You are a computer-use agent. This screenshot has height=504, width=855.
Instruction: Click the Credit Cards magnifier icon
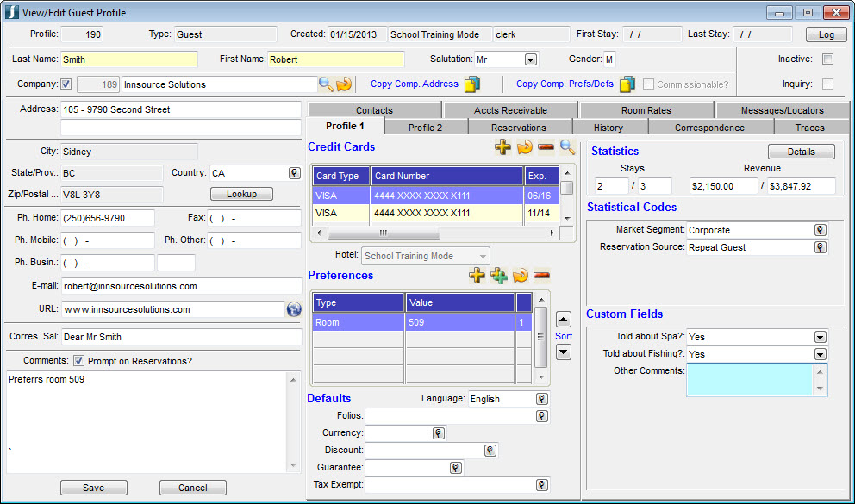[x=567, y=147]
